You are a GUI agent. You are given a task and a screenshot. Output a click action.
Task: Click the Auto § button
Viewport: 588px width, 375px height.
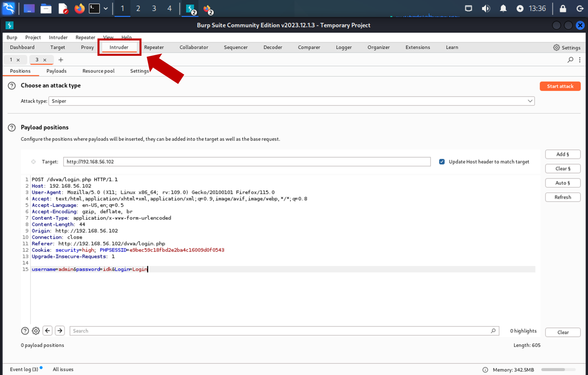tap(563, 183)
